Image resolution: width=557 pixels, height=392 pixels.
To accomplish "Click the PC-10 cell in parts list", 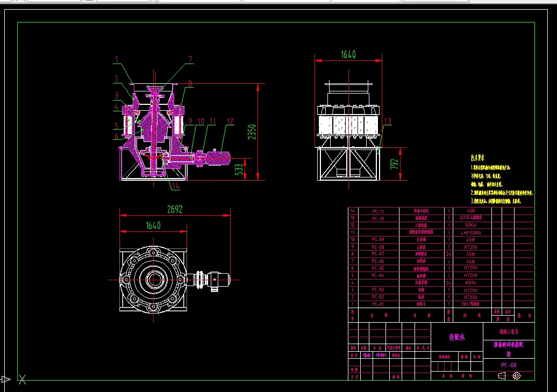I will point(377,218).
